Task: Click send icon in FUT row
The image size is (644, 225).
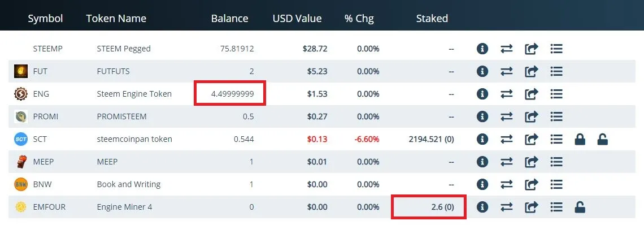Action: pyautogui.click(x=532, y=71)
